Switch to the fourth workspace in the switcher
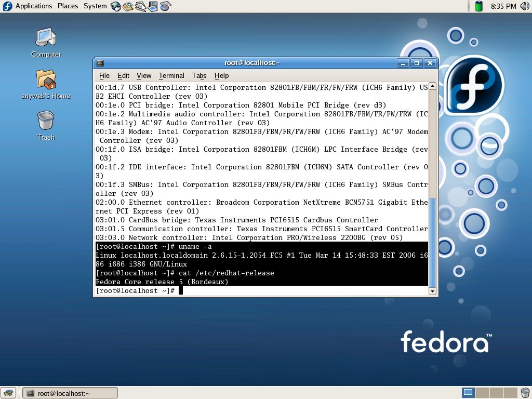 point(510,393)
